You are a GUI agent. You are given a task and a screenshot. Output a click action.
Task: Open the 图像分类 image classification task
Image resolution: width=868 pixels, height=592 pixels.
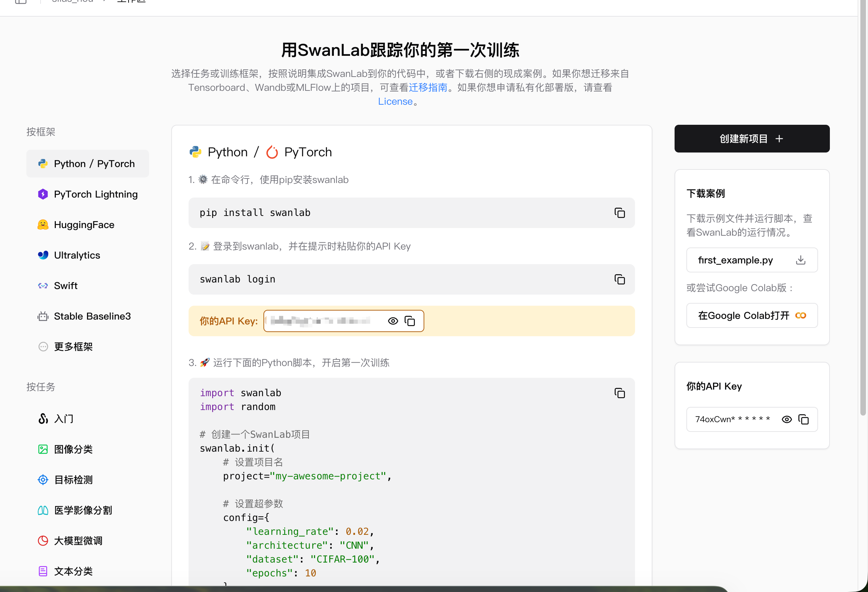pos(73,449)
